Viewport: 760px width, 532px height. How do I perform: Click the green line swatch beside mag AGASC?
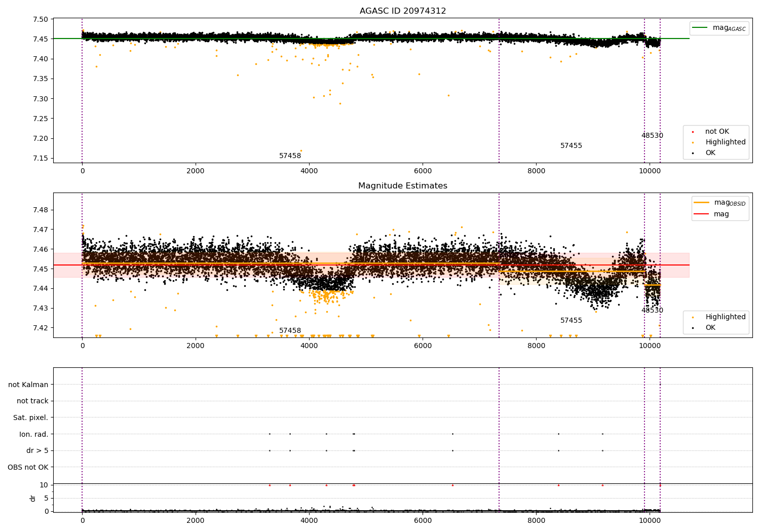click(700, 28)
